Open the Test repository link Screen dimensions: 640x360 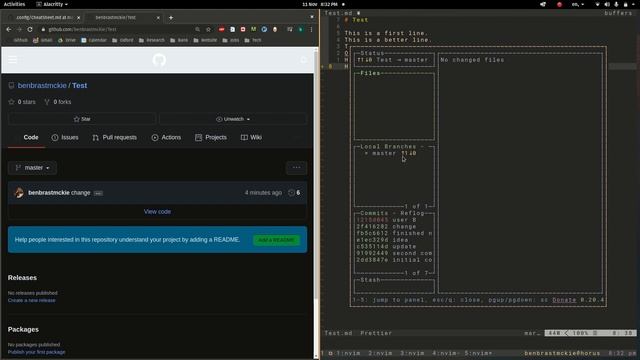[80, 85]
